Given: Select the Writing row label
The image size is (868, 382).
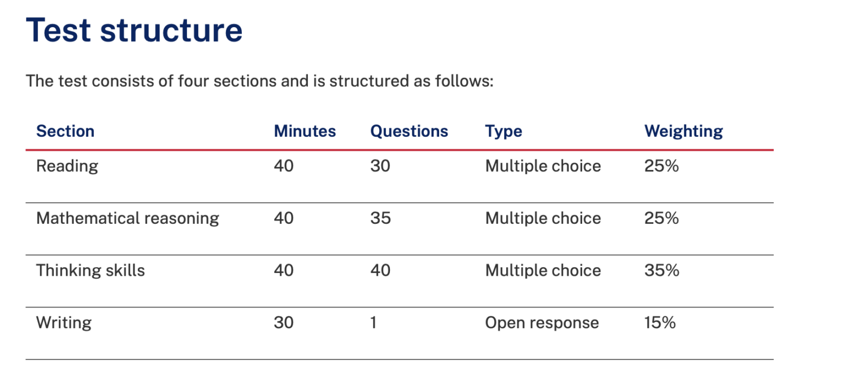Looking at the screenshot, I should [x=63, y=323].
